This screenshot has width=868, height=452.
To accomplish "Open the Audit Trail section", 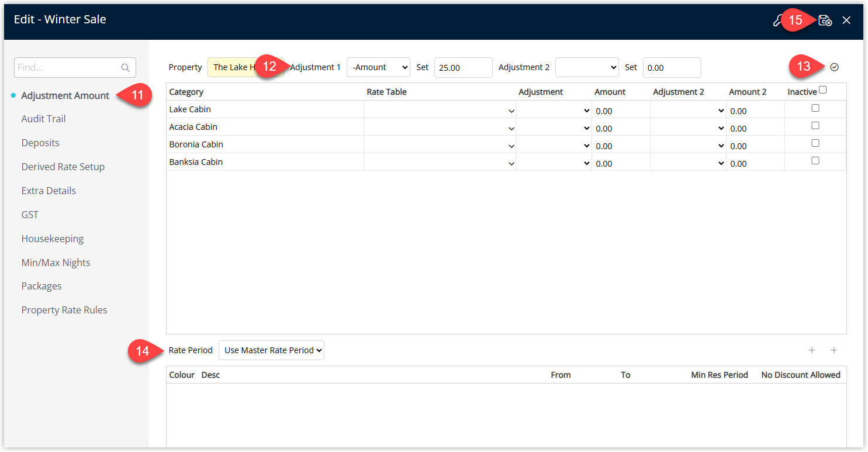I will (44, 119).
